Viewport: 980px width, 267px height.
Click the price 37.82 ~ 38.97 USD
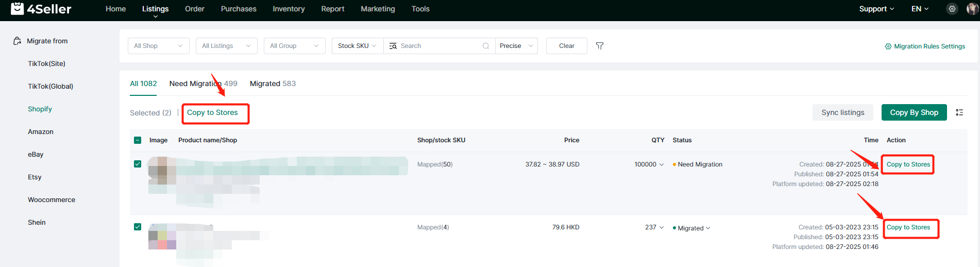coord(552,164)
